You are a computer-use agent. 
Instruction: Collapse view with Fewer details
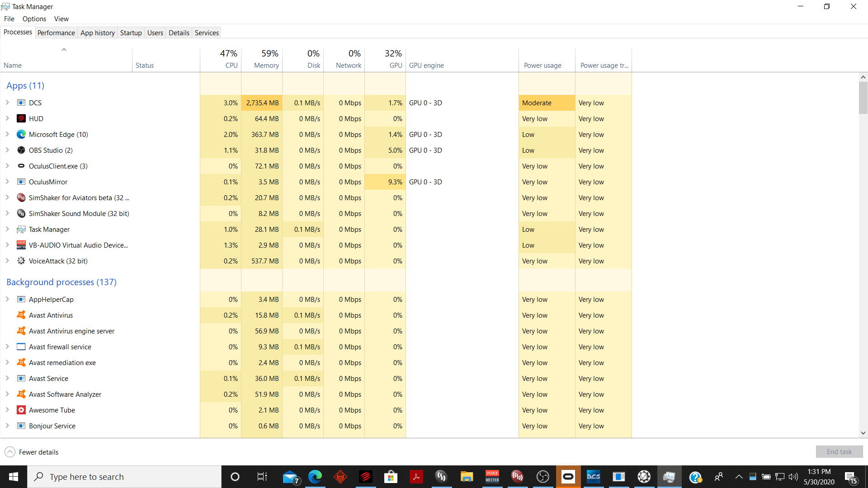(x=32, y=452)
